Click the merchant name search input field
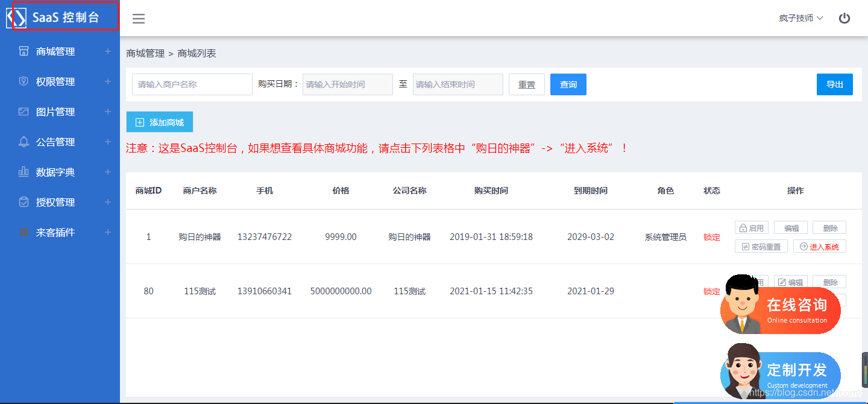868x404 pixels. 192,84
